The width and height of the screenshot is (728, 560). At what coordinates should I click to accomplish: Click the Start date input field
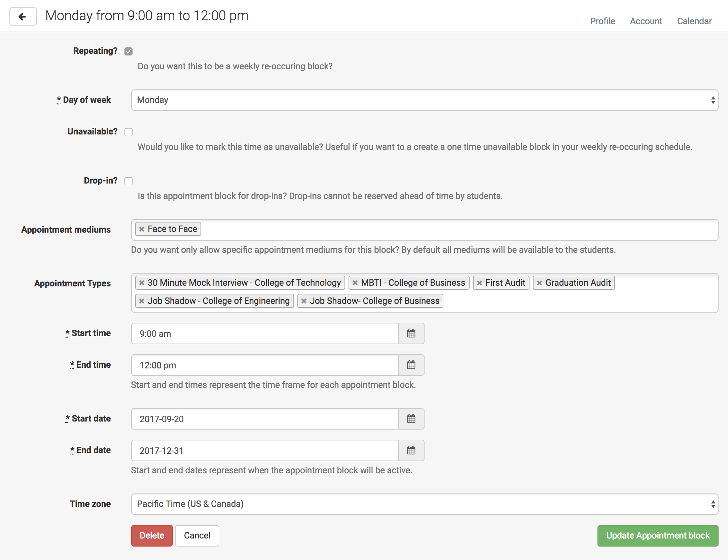[264, 419]
